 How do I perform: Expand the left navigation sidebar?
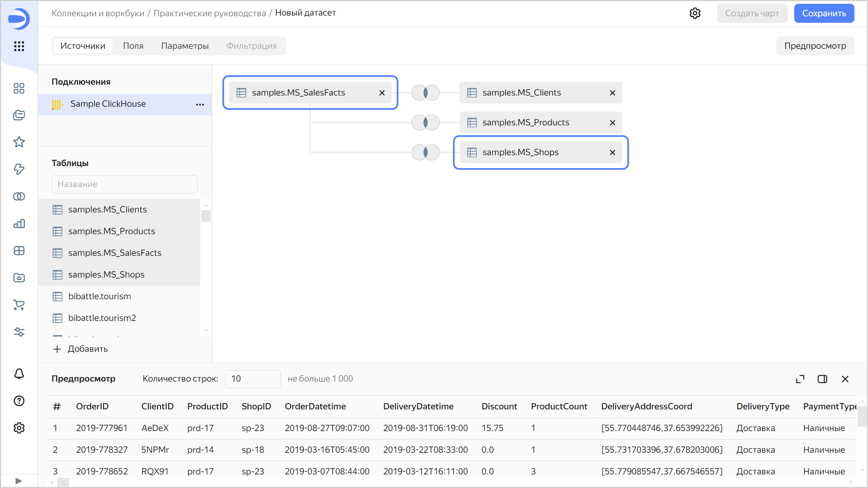tap(19, 481)
